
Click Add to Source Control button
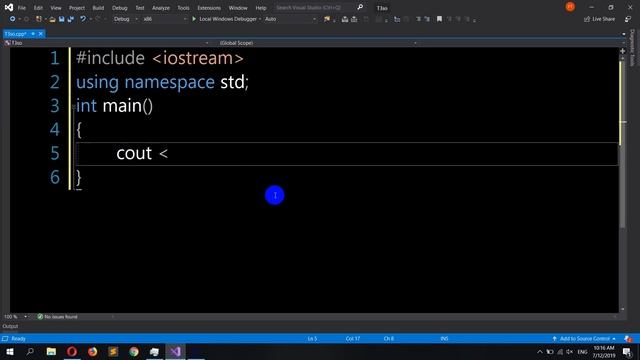point(584,339)
